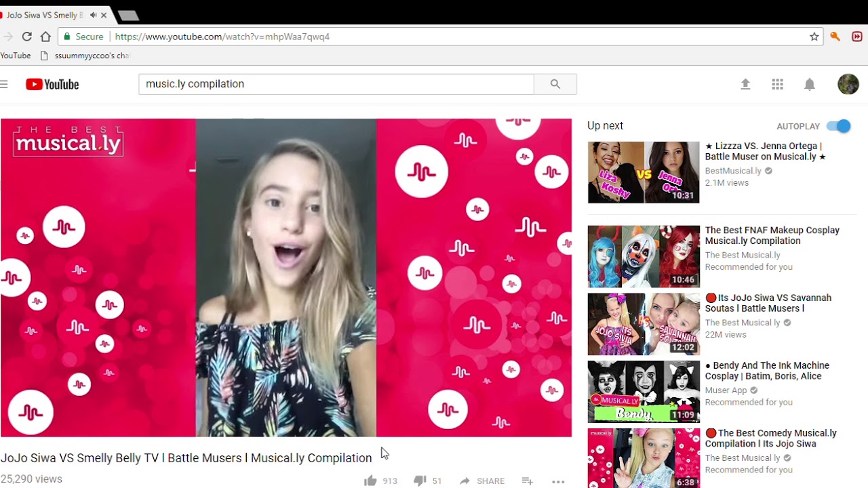Screen dimensions: 868x488
Task: Like the video with thumbs up
Action: [370, 481]
